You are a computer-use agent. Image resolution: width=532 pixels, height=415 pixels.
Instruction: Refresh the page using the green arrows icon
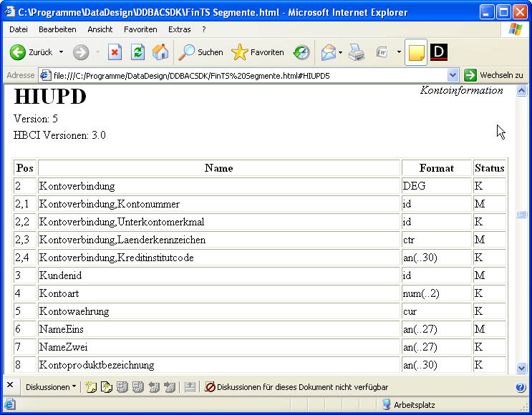(x=137, y=52)
